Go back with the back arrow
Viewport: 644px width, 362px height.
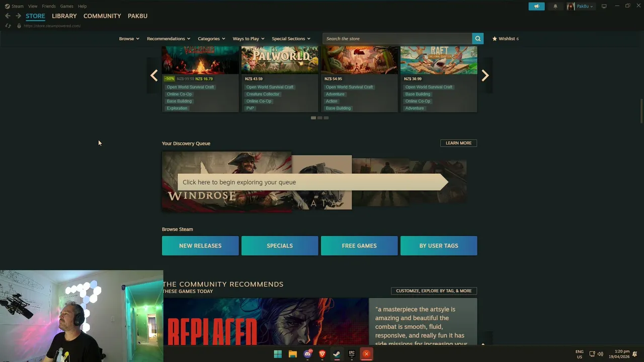pos(8,16)
